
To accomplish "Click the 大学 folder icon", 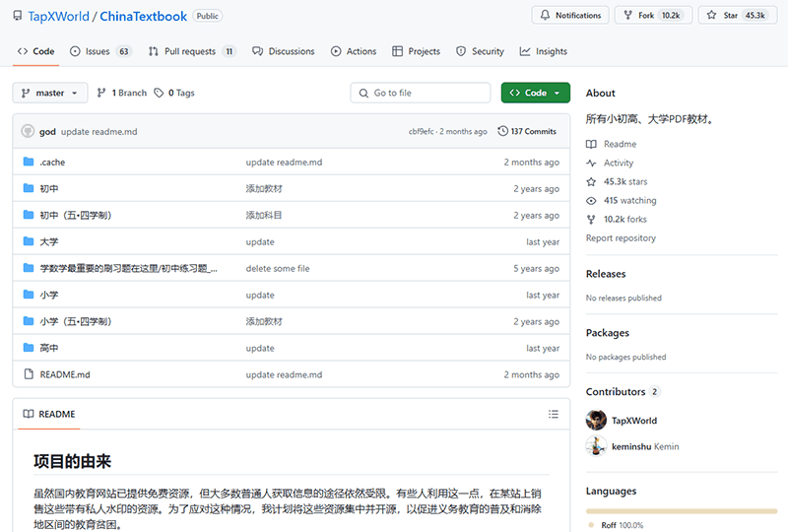I will [29, 241].
